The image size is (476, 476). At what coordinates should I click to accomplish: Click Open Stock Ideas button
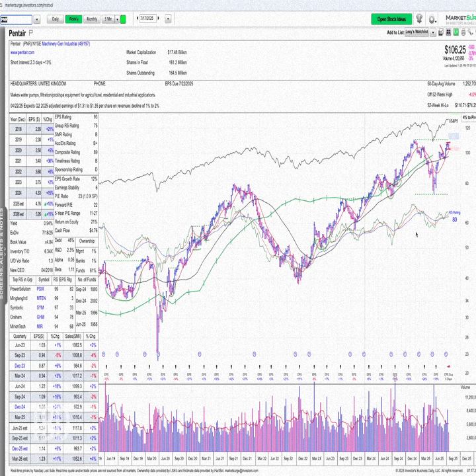point(391,19)
